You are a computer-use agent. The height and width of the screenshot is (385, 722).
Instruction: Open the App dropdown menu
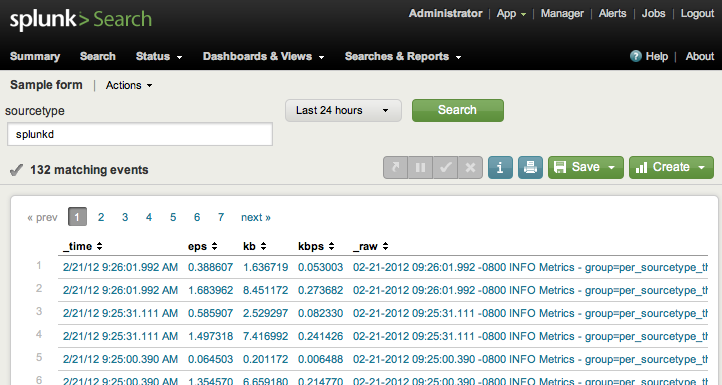pyautogui.click(x=511, y=14)
